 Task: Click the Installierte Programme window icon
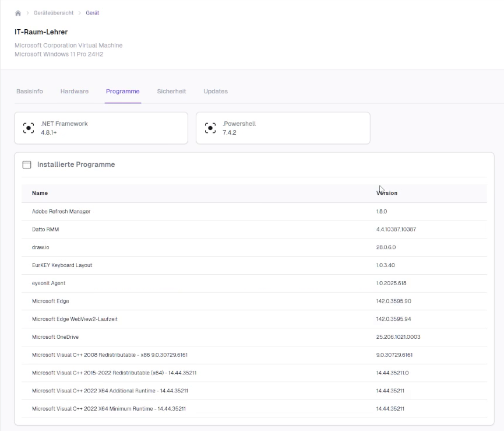click(27, 165)
